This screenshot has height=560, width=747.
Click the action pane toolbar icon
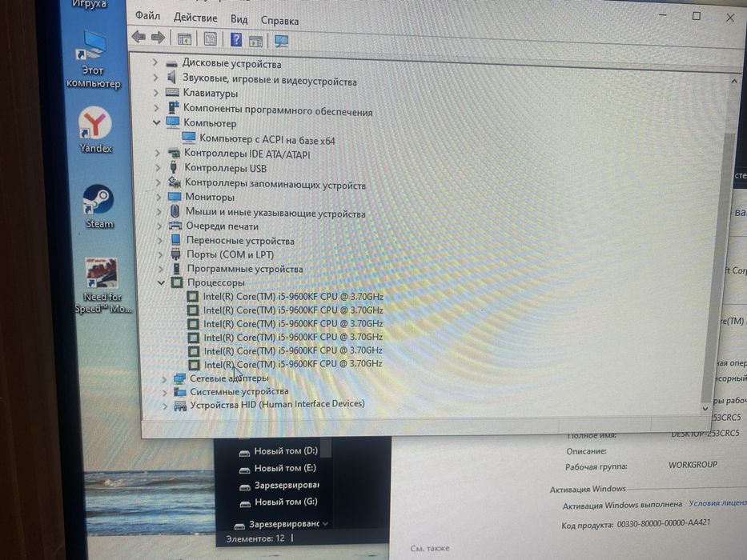click(256, 42)
